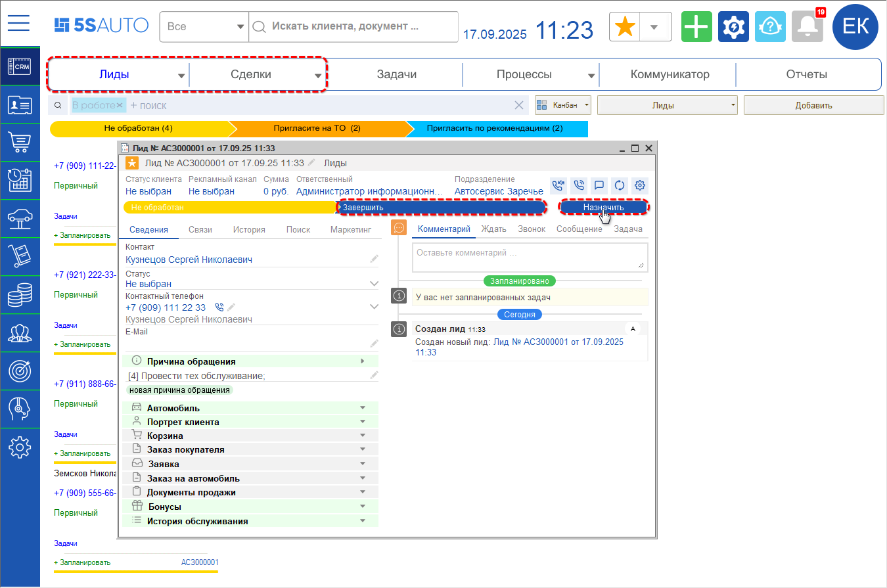887x588 pixels.
Task: Open the Канбан view dropdown
Action: click(563, 105)
